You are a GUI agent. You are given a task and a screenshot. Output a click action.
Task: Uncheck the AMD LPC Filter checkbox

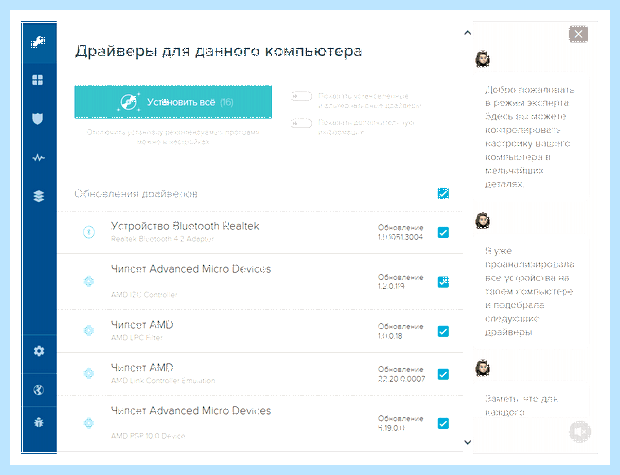click(443, 331)
